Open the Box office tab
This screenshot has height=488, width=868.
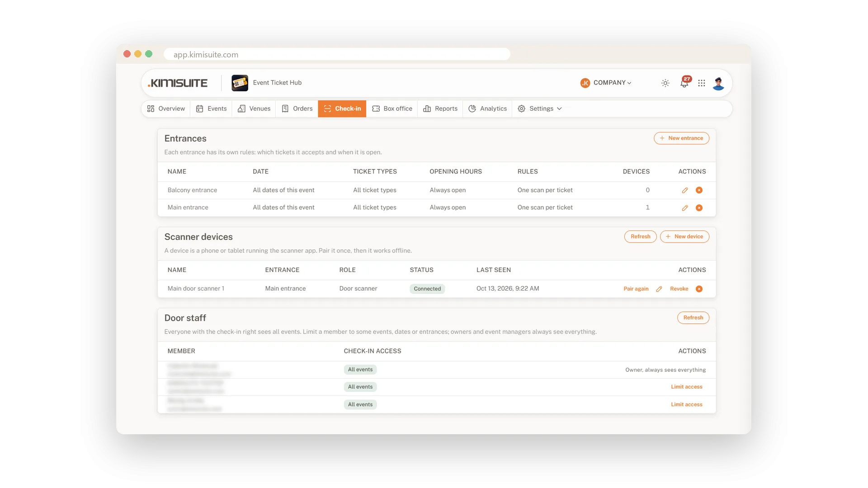392,109
